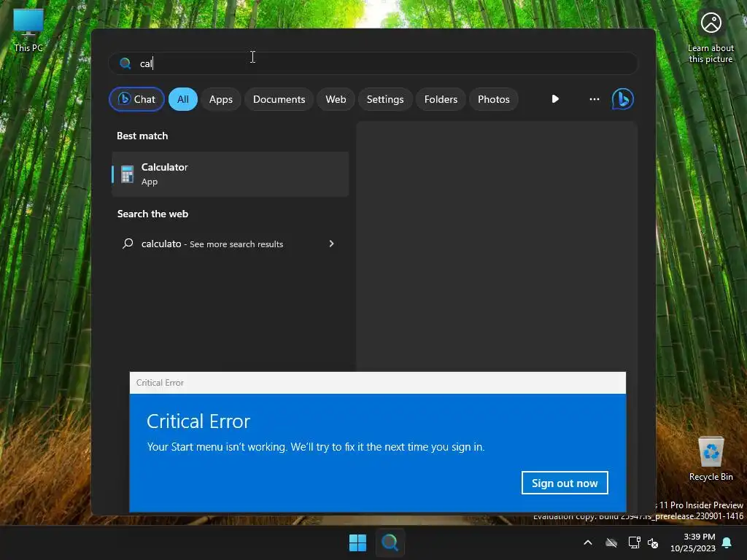
Task: Click the network icon in system tray
Action: coord(634,542)
